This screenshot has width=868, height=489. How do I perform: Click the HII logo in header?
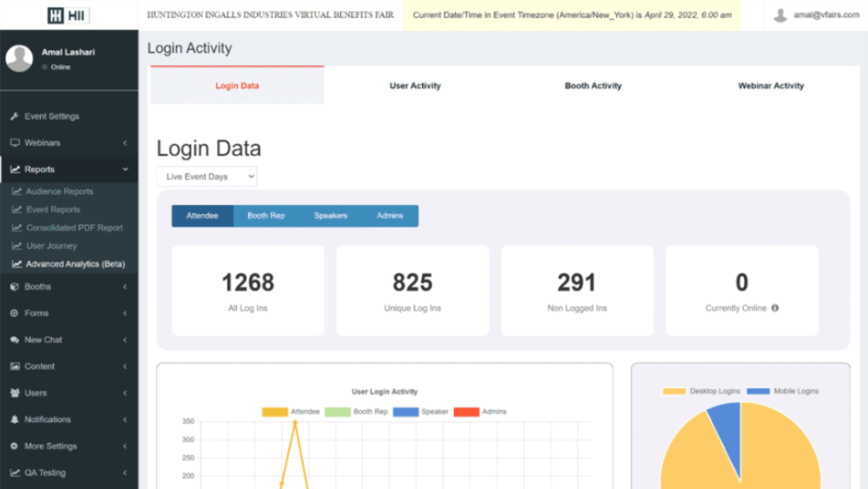pos(68,15)
